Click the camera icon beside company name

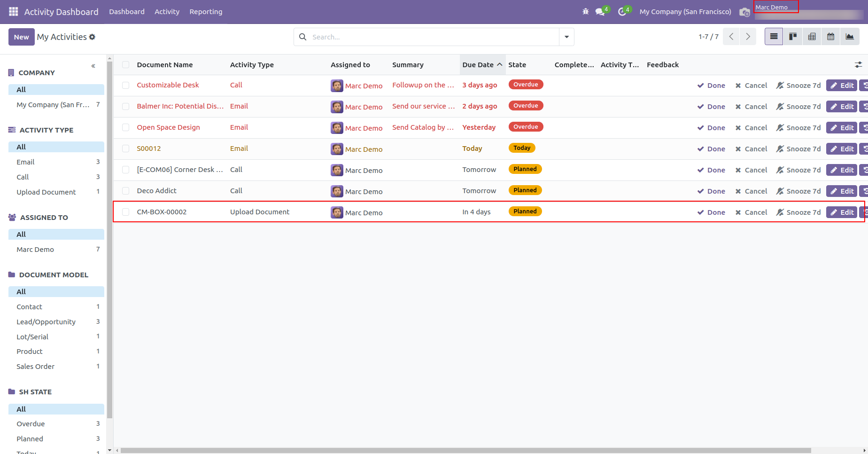[744, 12]
